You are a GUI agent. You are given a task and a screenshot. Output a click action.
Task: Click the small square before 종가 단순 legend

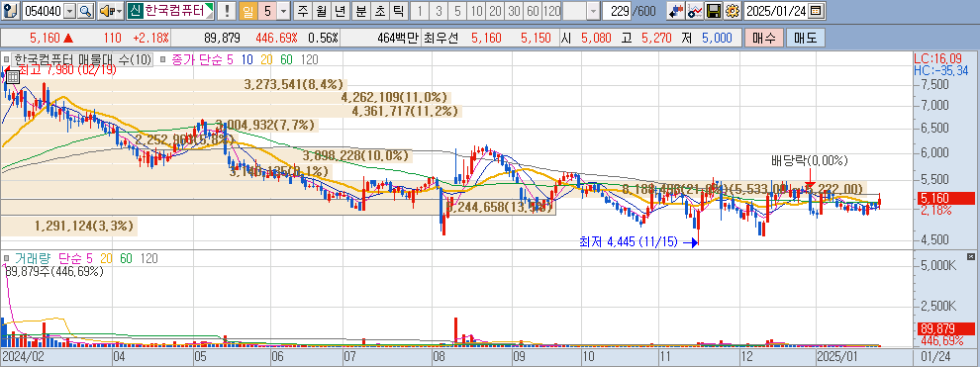pyautogui.click(x=162, y=60)
